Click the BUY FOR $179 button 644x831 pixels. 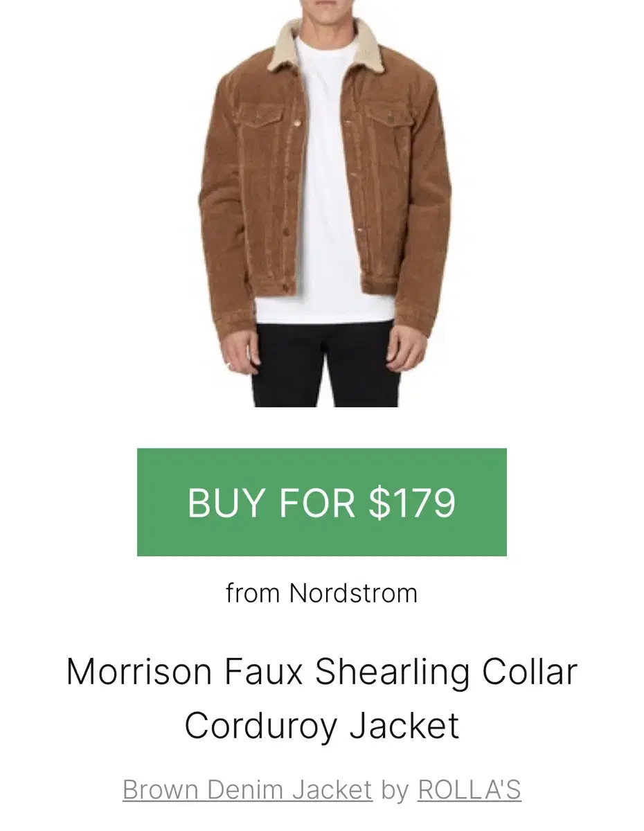tap(321, 502)
